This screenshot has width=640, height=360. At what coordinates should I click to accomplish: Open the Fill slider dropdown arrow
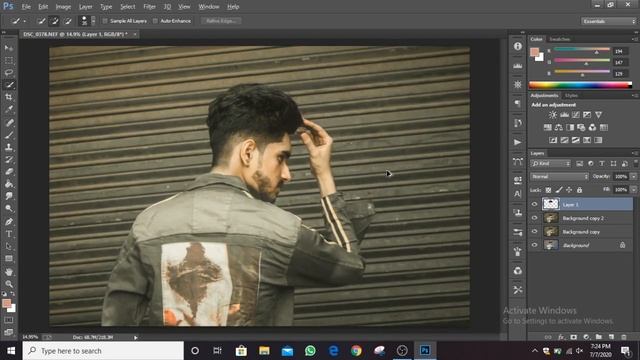click(x=633, y=190)
